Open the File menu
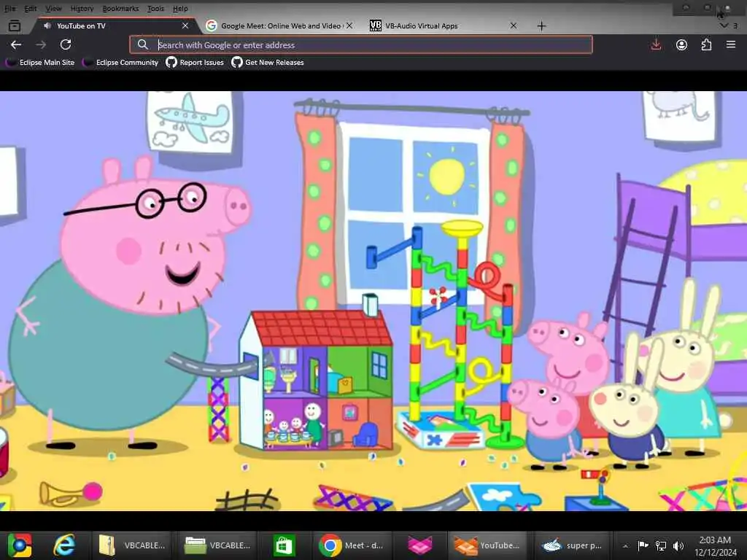This screenshot has height=560, width=747. (x=9, y=8)
